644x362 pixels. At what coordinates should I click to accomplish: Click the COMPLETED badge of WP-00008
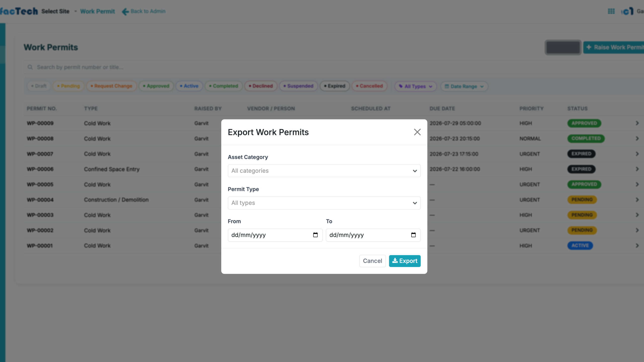pyautogui.click(x=586, y=139)
